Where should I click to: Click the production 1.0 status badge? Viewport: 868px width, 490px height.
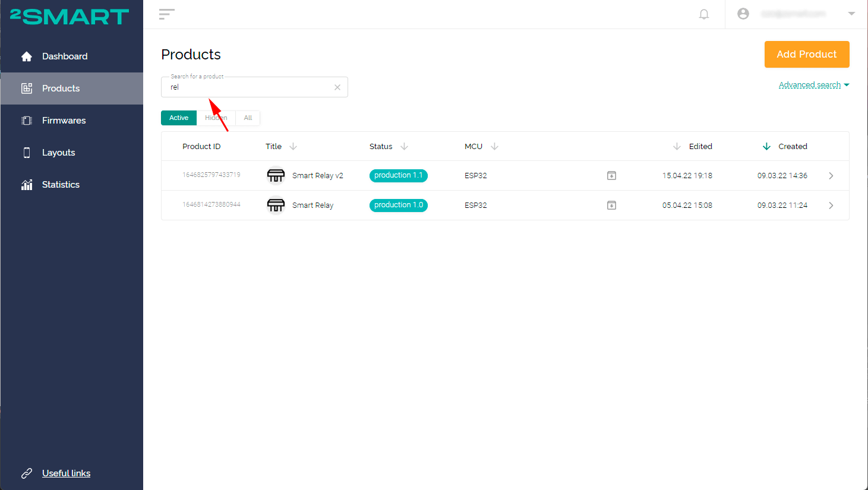tap(399, 205)
